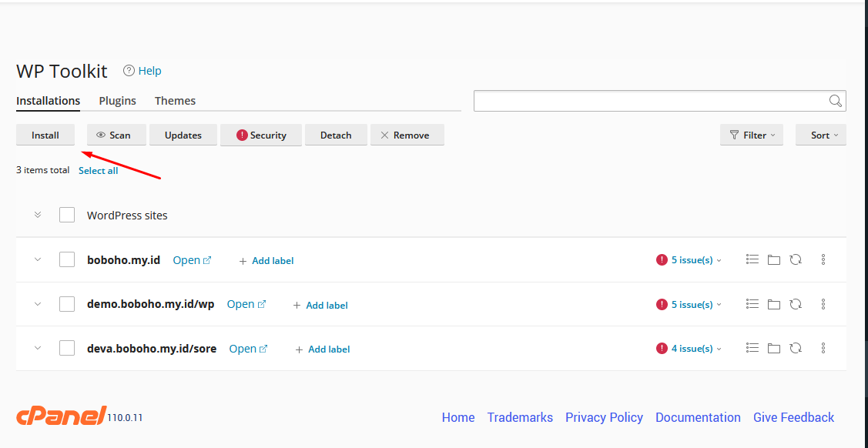Open the Trademarks footer link

(520, 417)
